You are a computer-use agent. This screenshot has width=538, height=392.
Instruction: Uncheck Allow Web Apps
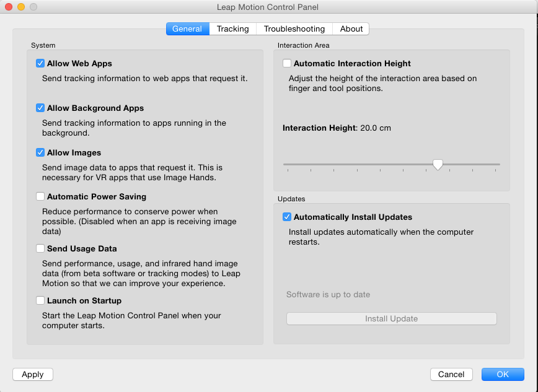point(40,63)
